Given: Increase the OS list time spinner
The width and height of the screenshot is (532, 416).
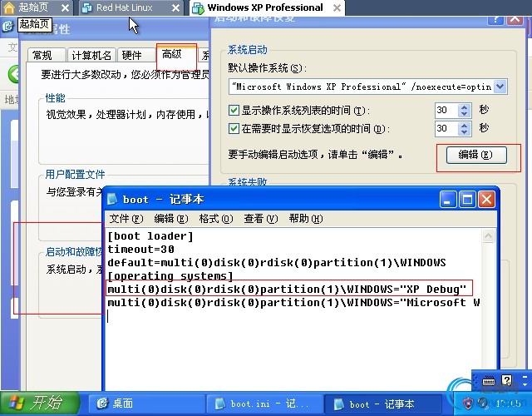Looking at the screenshot, I should pyautogui.click(x=464, y=106).
